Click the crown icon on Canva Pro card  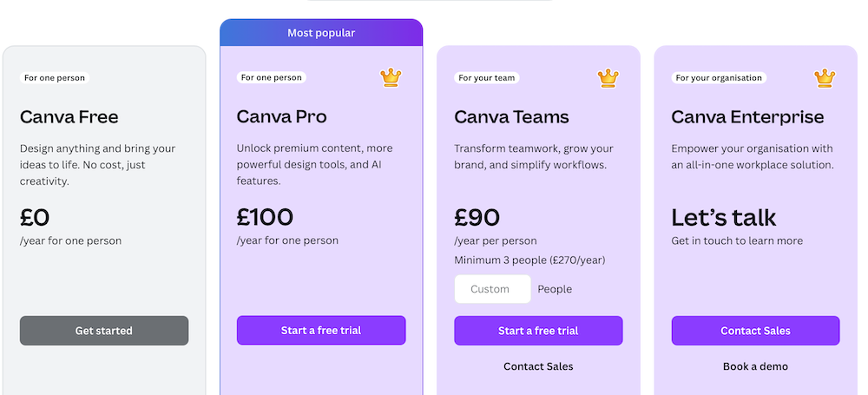tap(391, 78)
